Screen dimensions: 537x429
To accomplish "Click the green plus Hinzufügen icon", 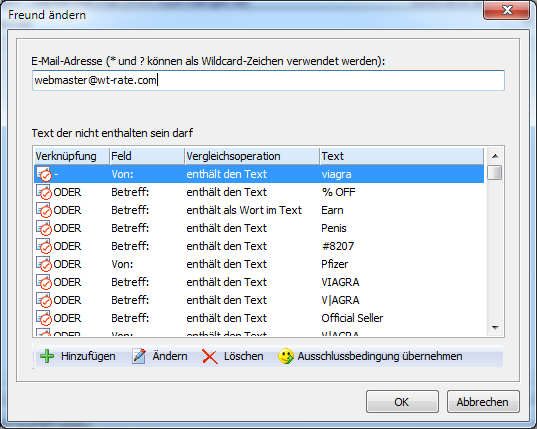I will coord(47,356).
